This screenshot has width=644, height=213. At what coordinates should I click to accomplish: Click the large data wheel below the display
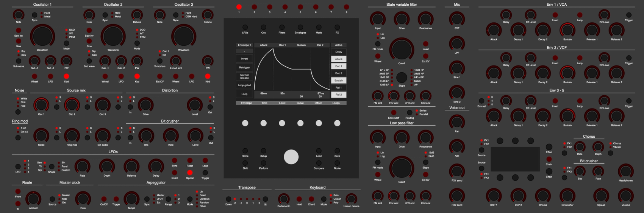pos(291,157)
